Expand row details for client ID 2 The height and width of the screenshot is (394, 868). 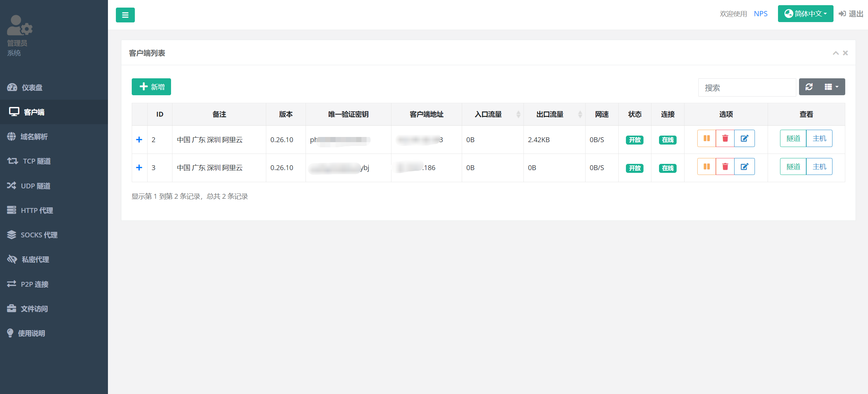(139, 140)
